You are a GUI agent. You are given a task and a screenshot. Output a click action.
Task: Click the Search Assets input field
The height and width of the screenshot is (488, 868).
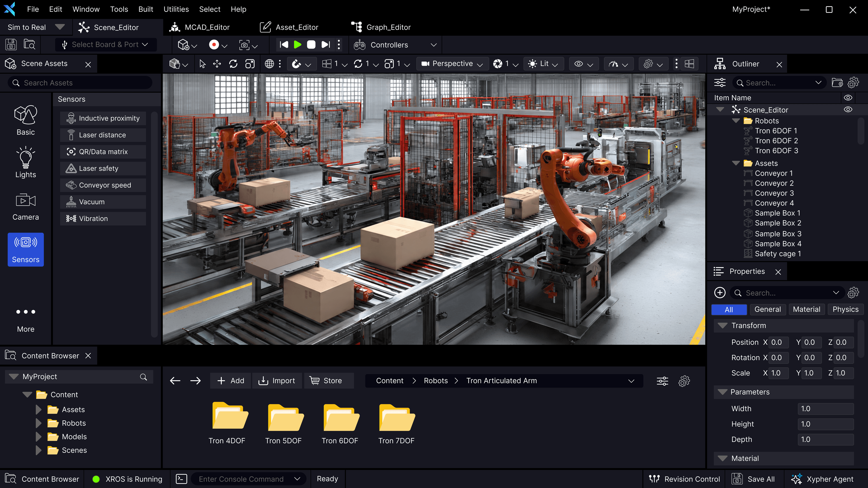[x=81, y=83]
